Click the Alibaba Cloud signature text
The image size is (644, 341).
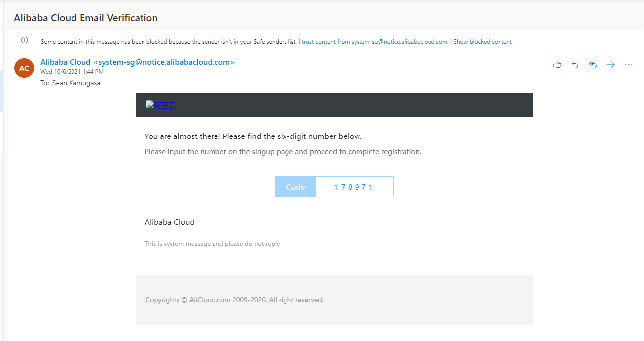(169, 222)
